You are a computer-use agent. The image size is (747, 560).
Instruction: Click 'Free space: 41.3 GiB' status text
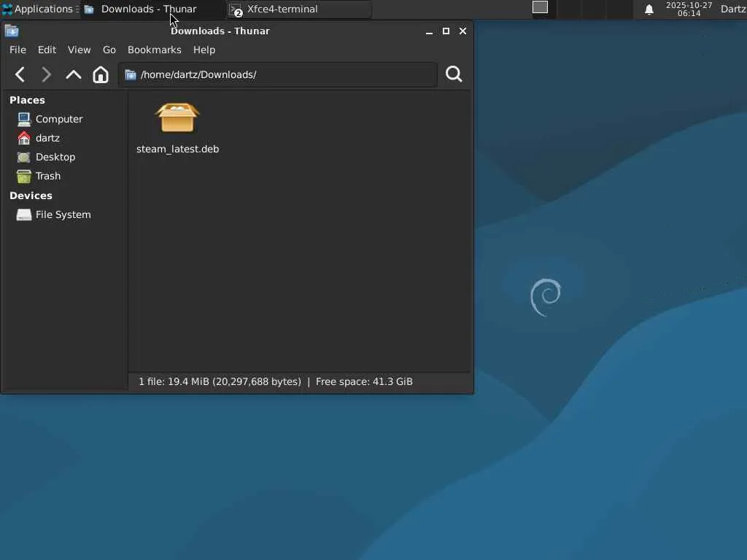click(364, 382)
